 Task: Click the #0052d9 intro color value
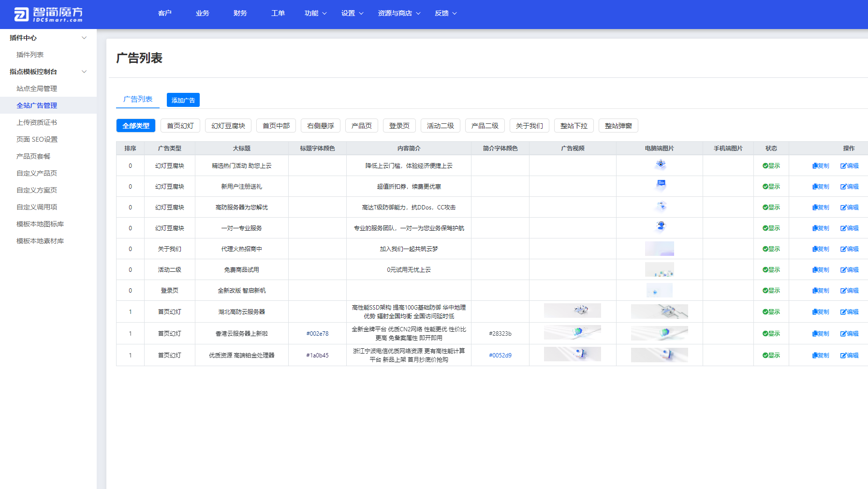tap(500, 356)
